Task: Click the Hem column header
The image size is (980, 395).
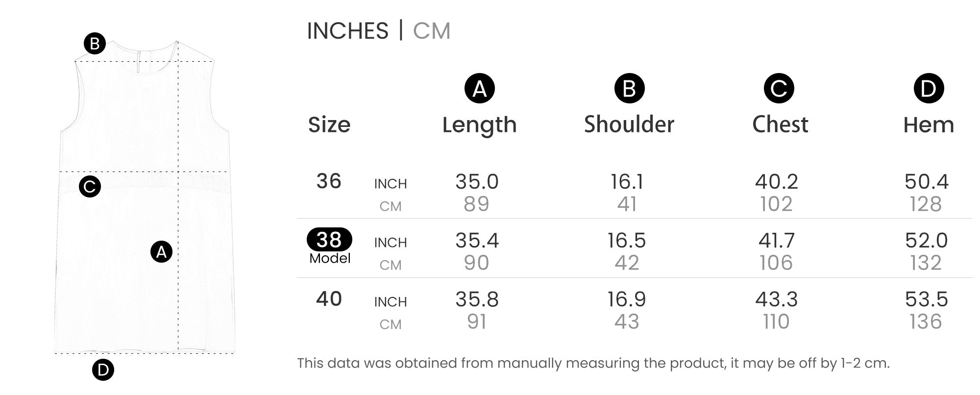Action: click(929, 125)
